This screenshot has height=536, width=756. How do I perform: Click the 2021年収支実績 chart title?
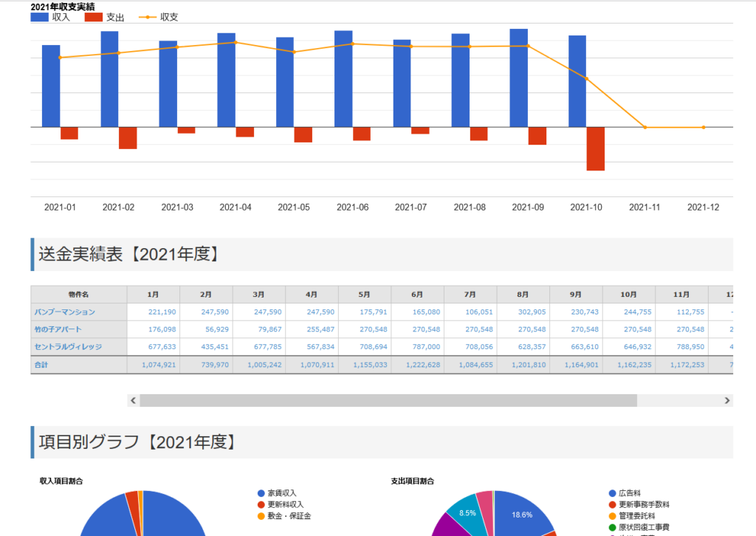(x=63, y=7)
